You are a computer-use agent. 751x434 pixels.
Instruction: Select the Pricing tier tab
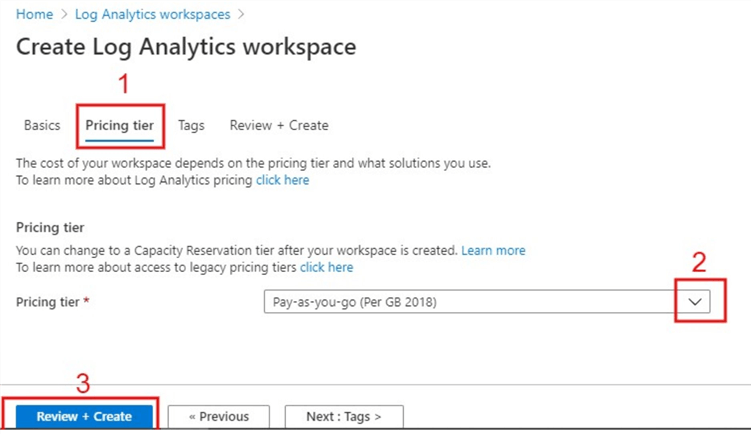click(120, 126)
